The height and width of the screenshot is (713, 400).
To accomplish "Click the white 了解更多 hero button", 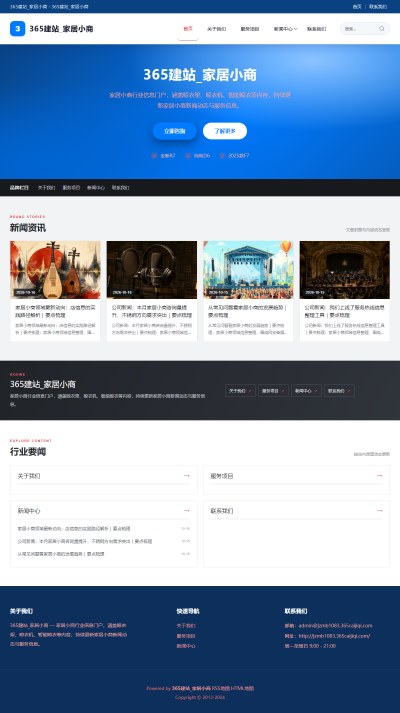I will 225,131.
